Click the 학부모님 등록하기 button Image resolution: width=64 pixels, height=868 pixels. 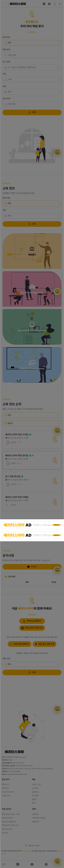coord(32,621)
